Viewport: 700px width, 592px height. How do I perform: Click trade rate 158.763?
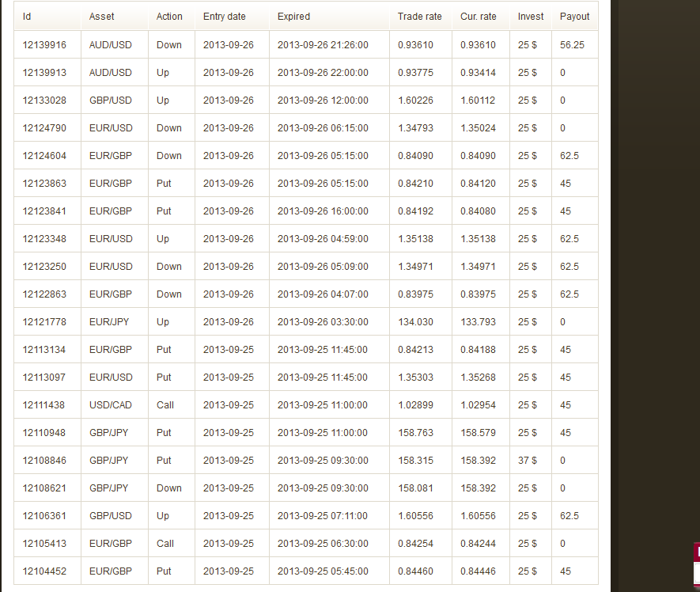coord(415,432)
